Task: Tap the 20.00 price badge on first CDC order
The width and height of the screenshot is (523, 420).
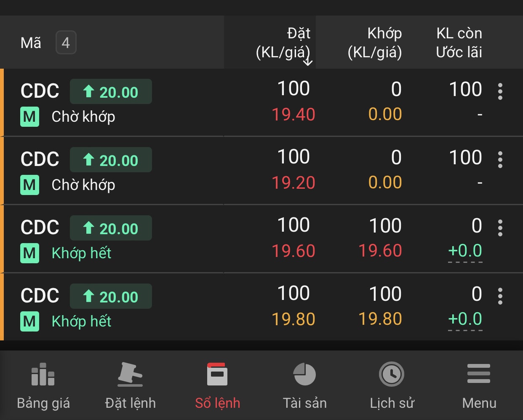Action: (x=111, y=91)
